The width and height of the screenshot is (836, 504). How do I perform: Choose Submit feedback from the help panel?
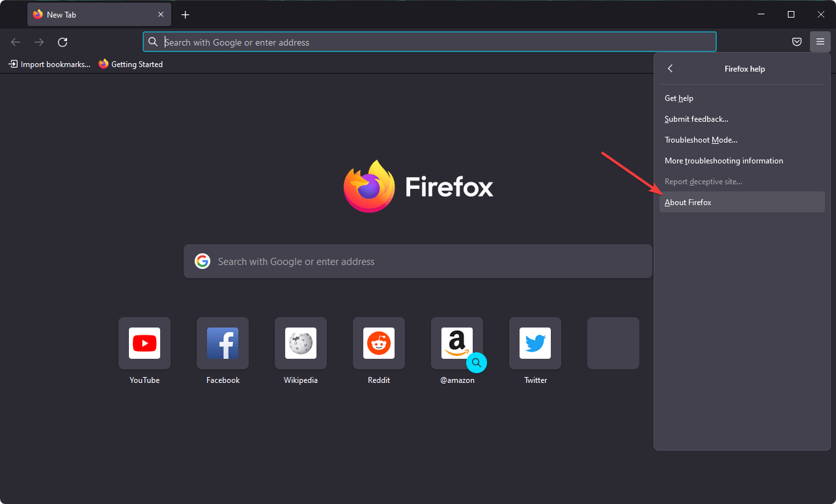tap(696, 119)
